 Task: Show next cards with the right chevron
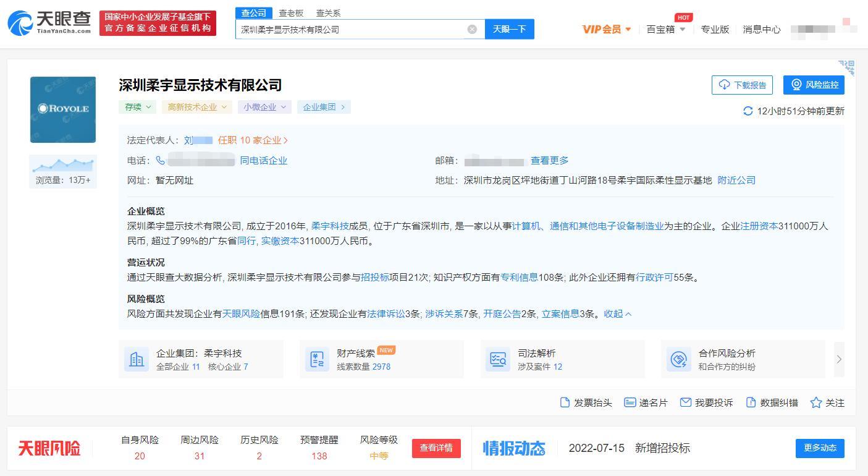pos(839,359)
